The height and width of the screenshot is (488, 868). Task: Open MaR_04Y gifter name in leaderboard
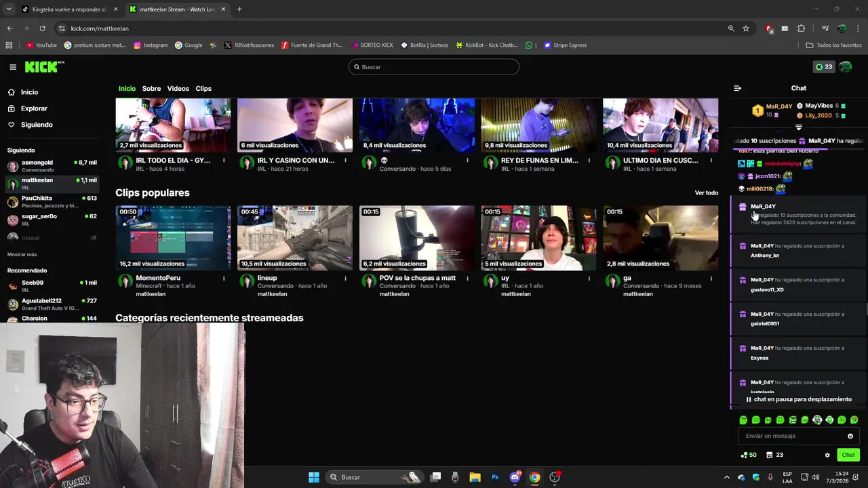click(x=778, y=106)
